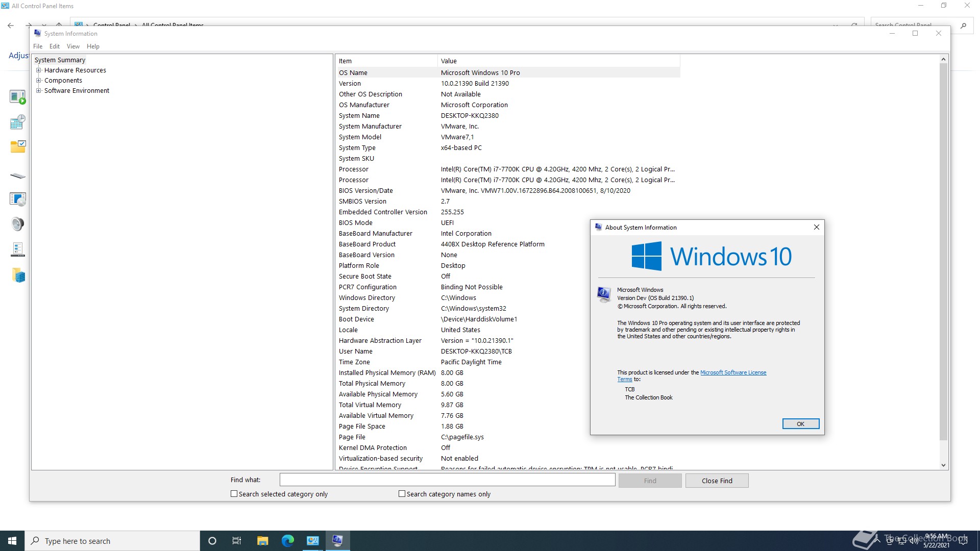
Task: Click the Find button
Action: coord(650,481)
